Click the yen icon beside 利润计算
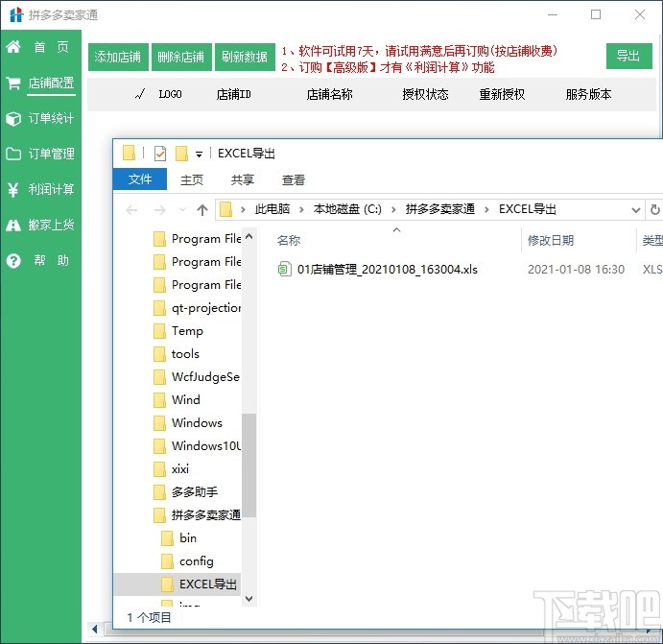Viewport: 663px width, 644px height. 13,190
